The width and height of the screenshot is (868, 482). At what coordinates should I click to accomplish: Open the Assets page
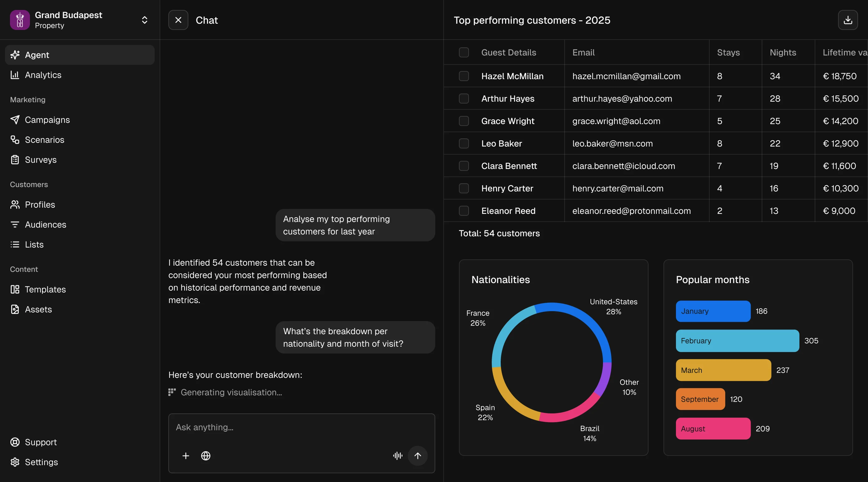click(80, 309)
